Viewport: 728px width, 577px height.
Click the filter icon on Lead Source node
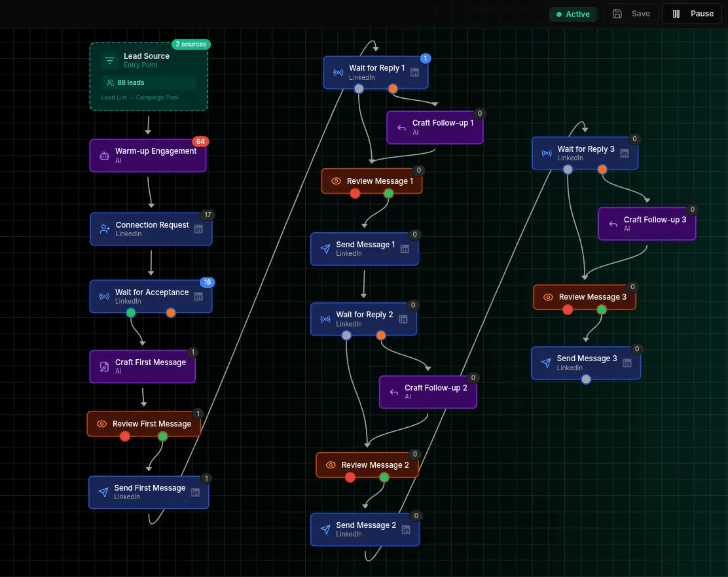coord(109,60)
